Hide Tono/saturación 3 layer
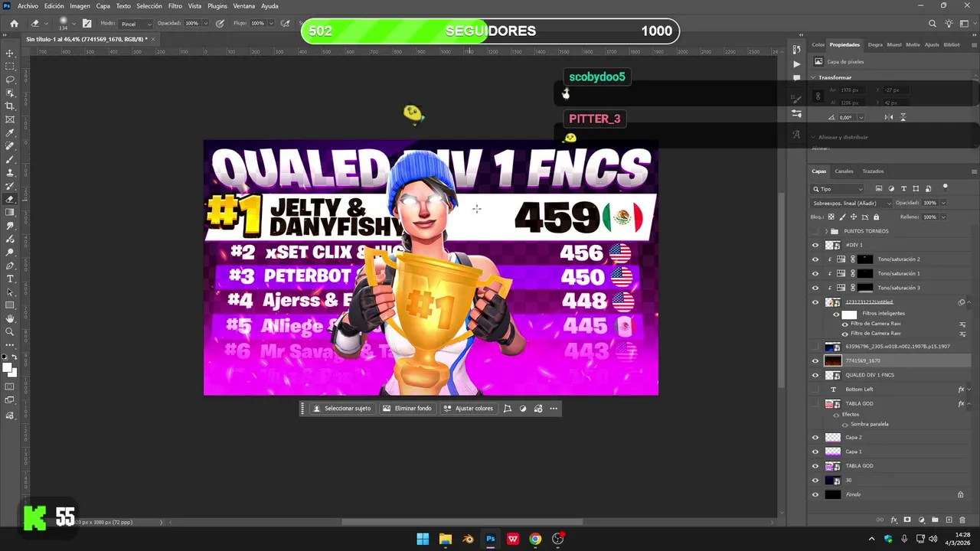Image resolution: width=980 pixels, height=551 pixels. [815, 288]
